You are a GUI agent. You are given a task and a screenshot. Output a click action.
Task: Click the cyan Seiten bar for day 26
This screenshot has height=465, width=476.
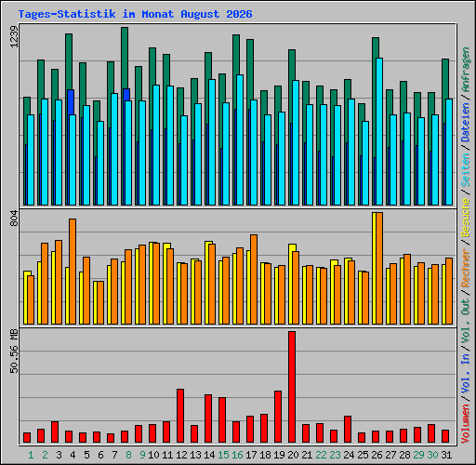tap(379, 131)
